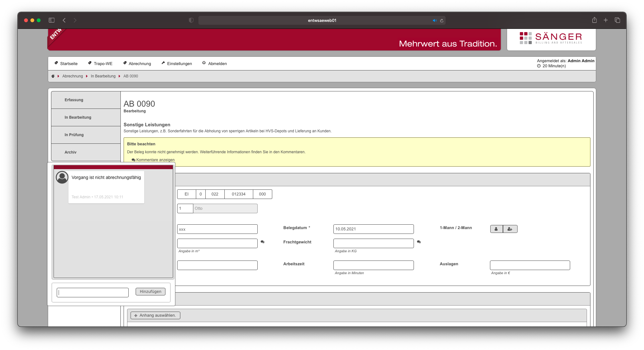Viewport: 644px width, 350px height.
Task: Click the field containing 012334
Action: [x=239, y=194]
